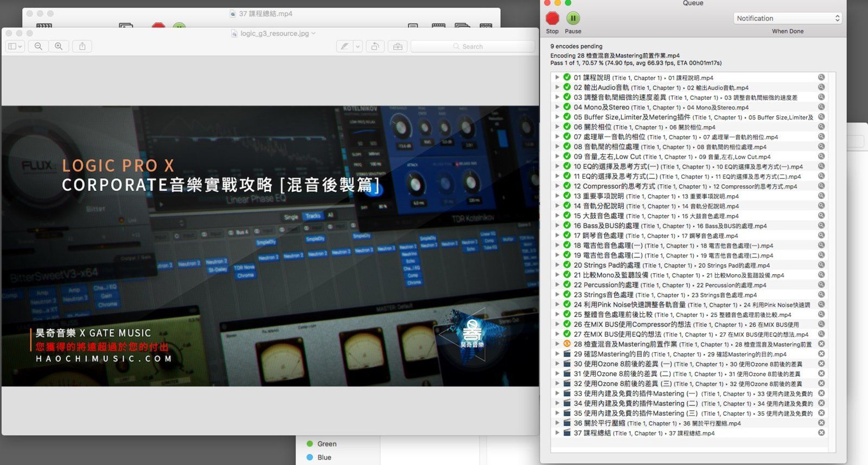The width and height of the screenshot is (868, 465).
Task: Click the in-progress status icon of job 28
Action: tap(567, 344)
